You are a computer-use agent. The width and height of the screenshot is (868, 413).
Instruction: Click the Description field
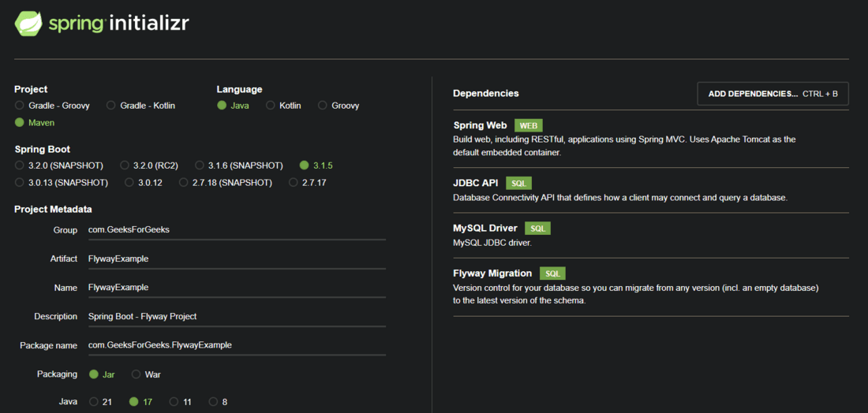pyautogui.click(x=237, y=316)
